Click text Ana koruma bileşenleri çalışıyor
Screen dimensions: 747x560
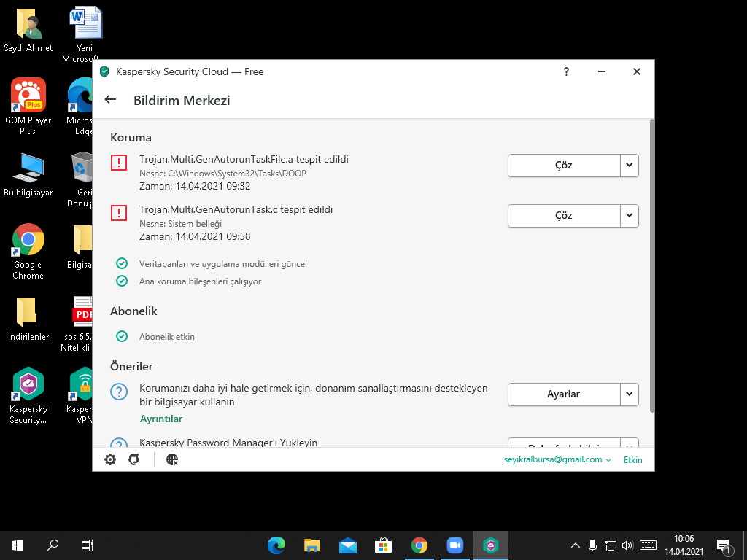click(200, 281)
